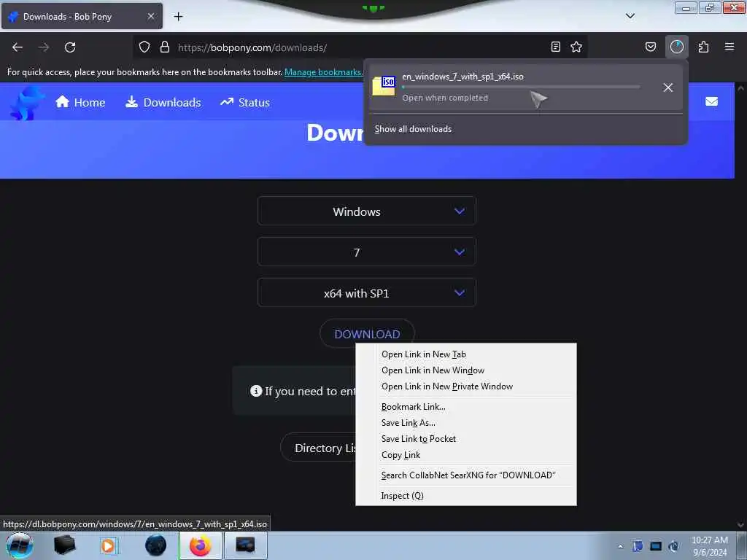This screenshot has height=560, width=747.
Task: List all tabs with the chevron button
Action: point(630,16)
